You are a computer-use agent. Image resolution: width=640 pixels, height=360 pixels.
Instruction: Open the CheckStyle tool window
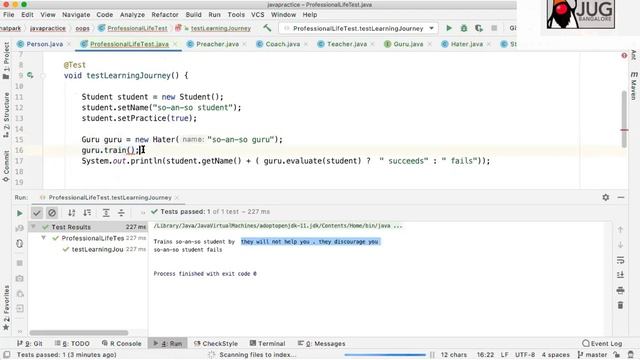tap(216, 343)
